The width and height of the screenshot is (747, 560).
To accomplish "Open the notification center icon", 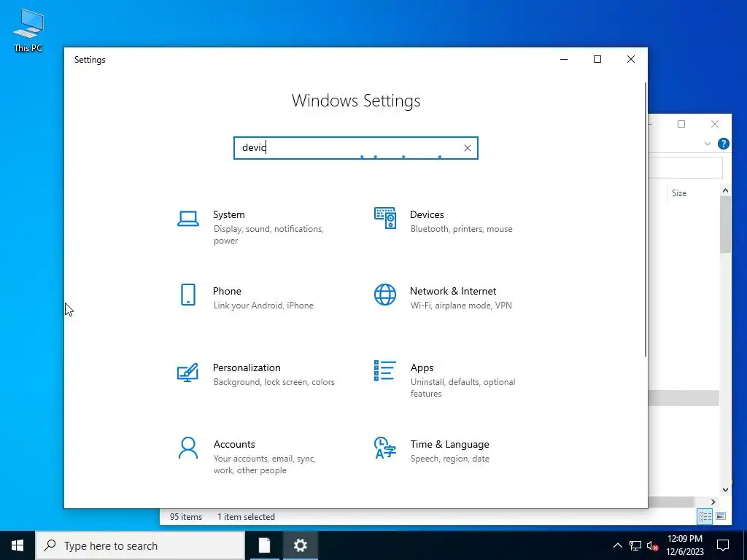I will coord(723,545).
